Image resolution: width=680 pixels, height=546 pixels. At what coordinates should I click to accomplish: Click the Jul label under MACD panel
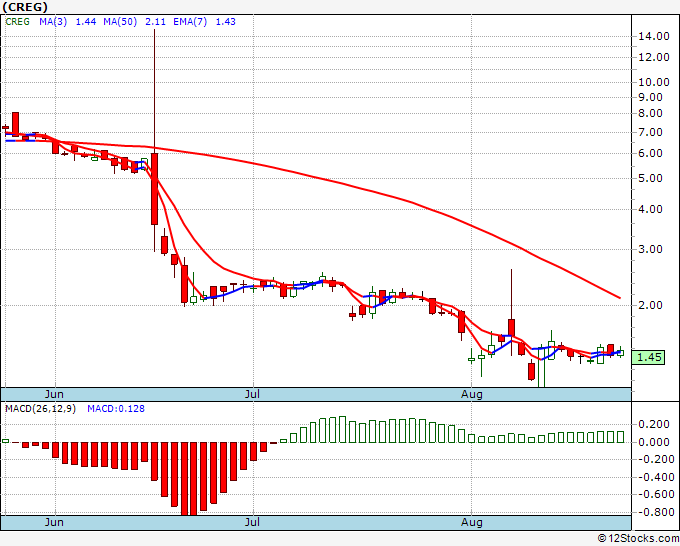pyautogui.click(x=252, y=522)
